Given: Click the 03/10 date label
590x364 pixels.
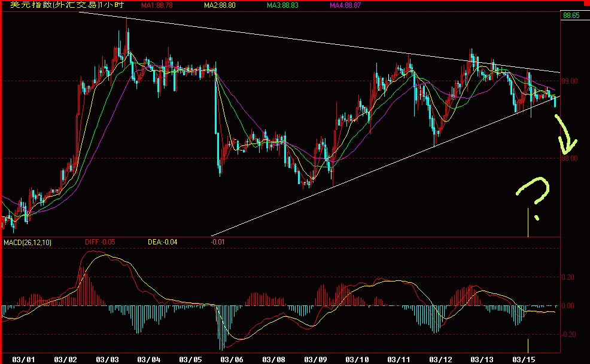Looking at the screenshot, I should 357,359.
